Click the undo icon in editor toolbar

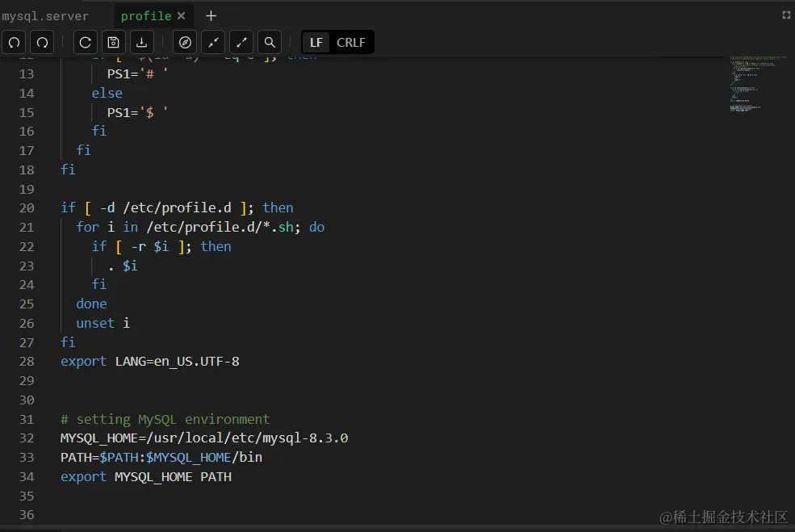(x=15, y=42)
